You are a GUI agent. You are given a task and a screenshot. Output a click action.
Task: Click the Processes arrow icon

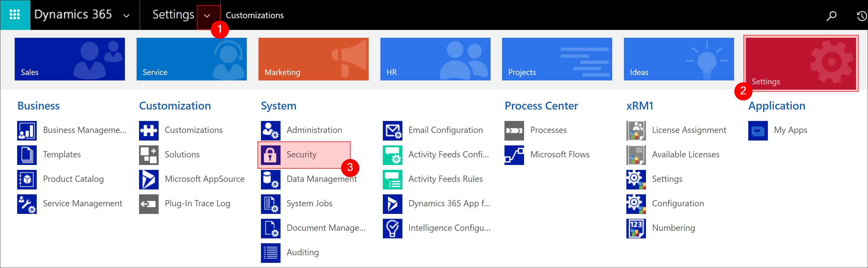click(514, 130)
